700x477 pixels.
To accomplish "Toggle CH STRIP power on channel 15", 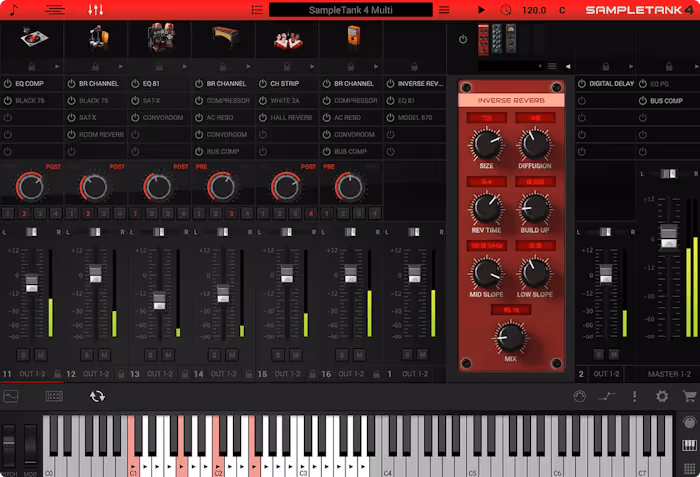I will (x=263, y=84).
